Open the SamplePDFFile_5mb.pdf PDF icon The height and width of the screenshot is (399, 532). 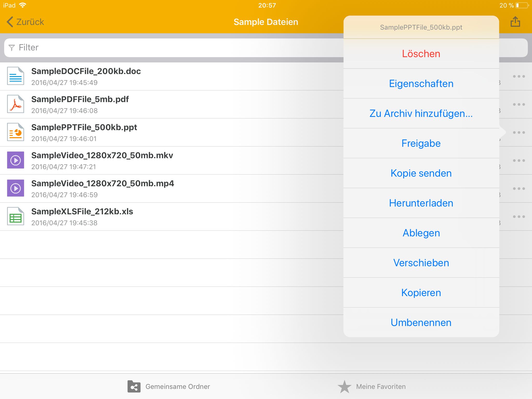click(x=16, y=104)
